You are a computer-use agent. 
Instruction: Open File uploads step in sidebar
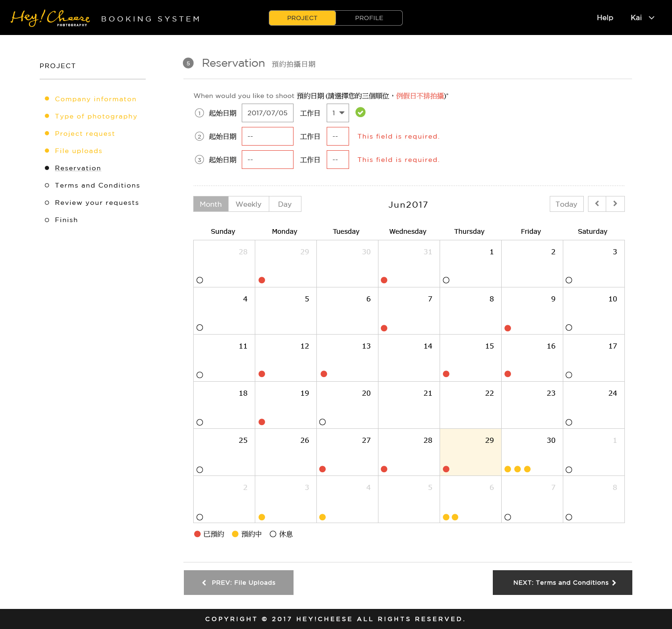78,151
